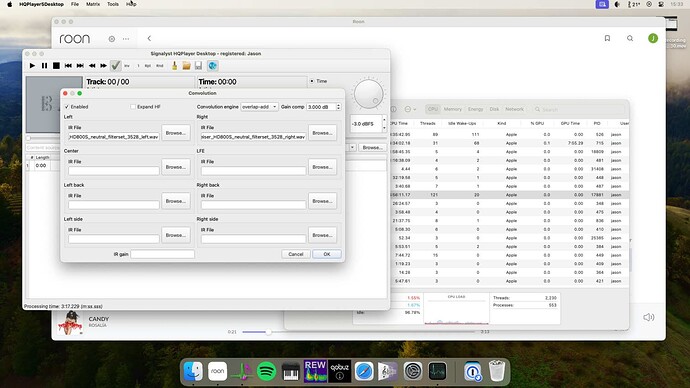Stop playback in HQPlayer toolbar

coord(56,66)
